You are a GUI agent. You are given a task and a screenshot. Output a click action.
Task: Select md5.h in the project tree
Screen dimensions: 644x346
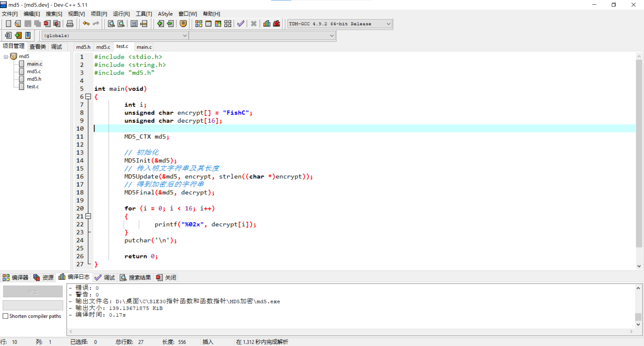click(34, 79)
